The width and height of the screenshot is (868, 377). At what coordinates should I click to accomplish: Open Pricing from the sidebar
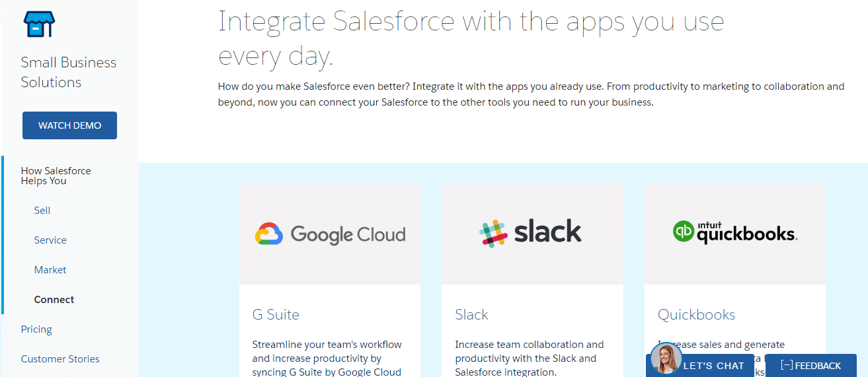[36, 329]
